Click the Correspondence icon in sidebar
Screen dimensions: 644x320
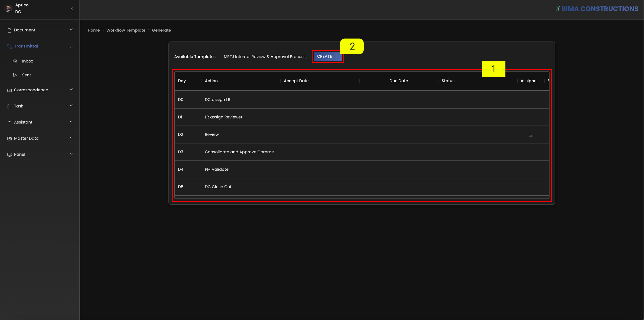point(9,90)
